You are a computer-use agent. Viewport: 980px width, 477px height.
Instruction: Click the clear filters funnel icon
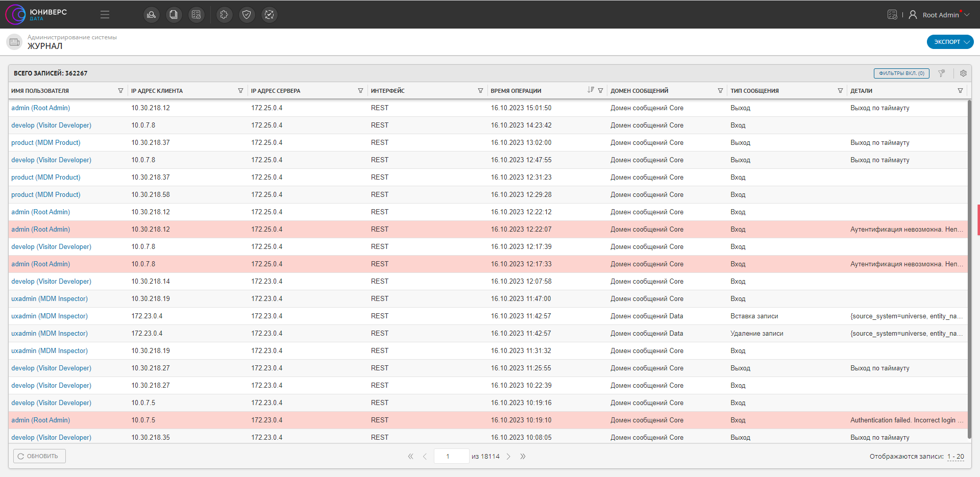pos(942,73)
